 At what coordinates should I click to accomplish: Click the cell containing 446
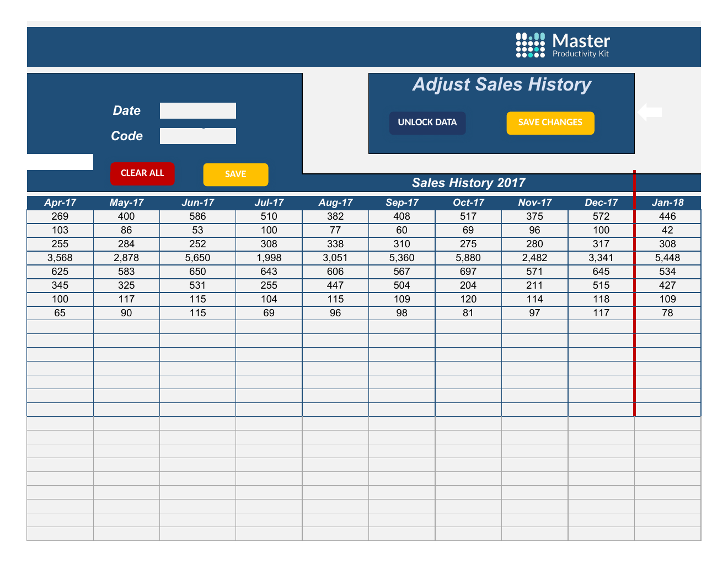tap(667, 216)
